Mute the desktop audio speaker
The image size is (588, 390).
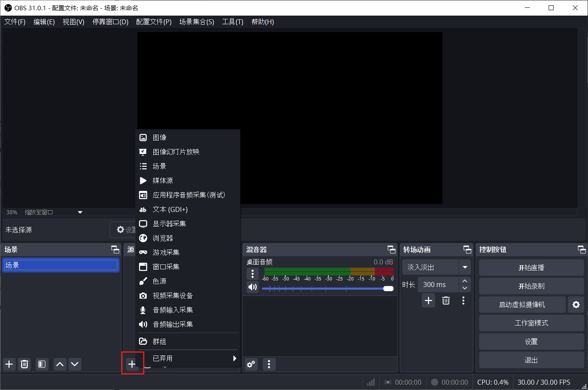[x=253, y=287]
